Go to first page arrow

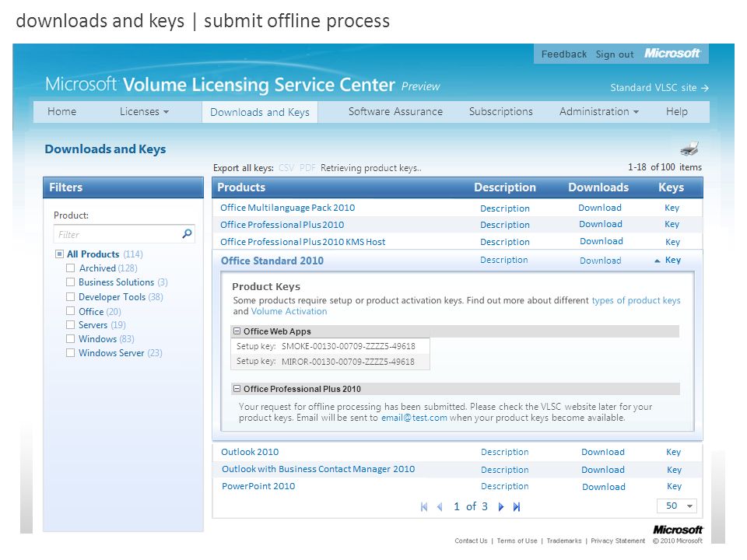pyautogui.click(x=424, y=506)
